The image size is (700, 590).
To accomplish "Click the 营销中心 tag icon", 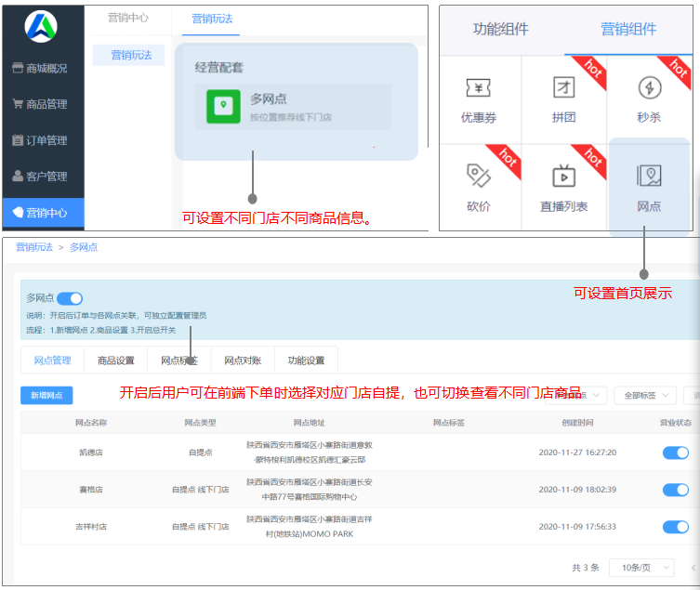I will pos(18,212).
